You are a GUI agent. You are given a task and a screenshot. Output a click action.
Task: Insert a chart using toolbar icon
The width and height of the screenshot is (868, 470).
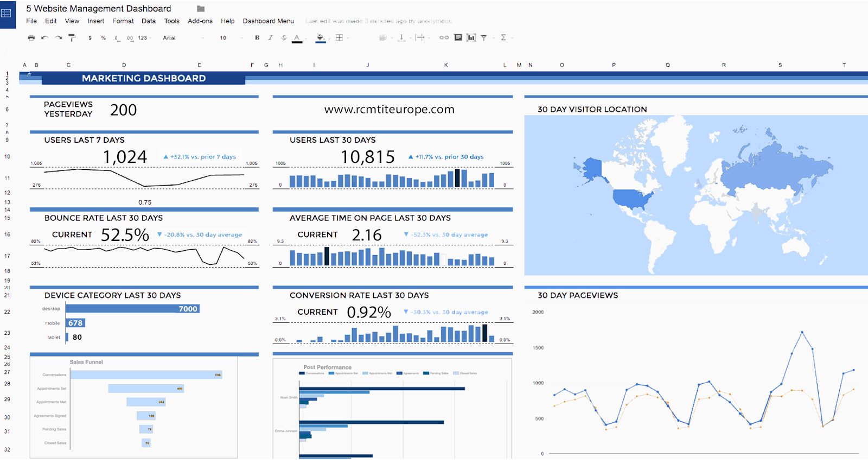pyautogui.click(x=471, y=38)
